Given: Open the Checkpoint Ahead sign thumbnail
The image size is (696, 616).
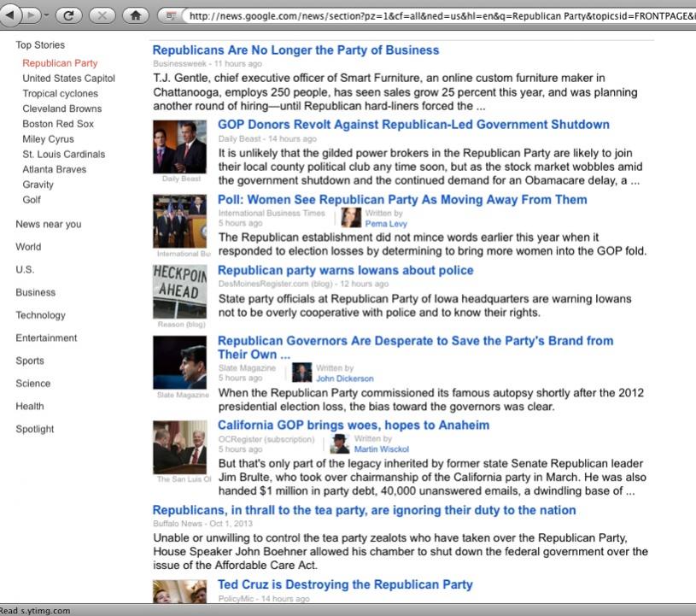Looking at the screenshot, I should pos(180,291).
